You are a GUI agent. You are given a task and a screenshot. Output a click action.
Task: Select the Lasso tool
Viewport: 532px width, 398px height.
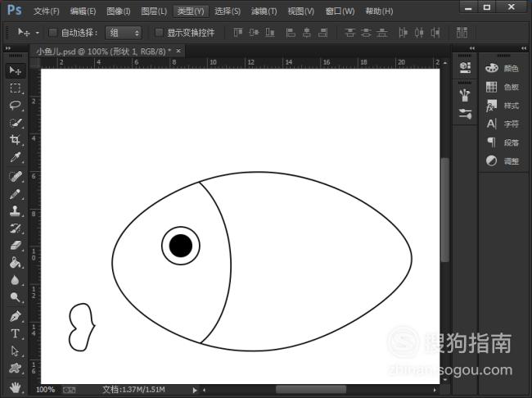pos(15,106)
